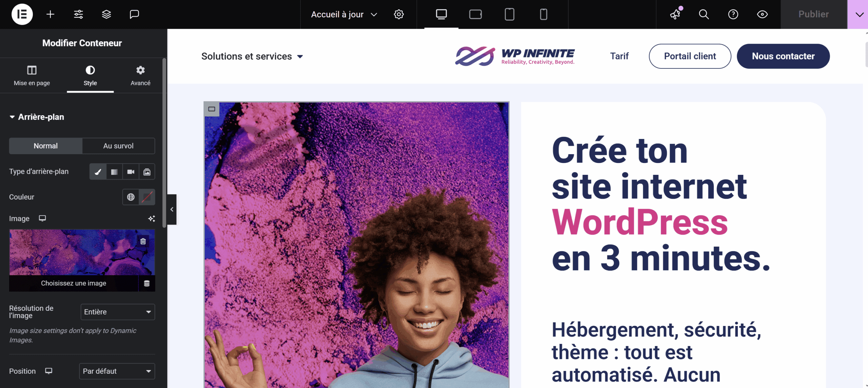Select gradient background type
868x388 pixels.
(114, 172)
